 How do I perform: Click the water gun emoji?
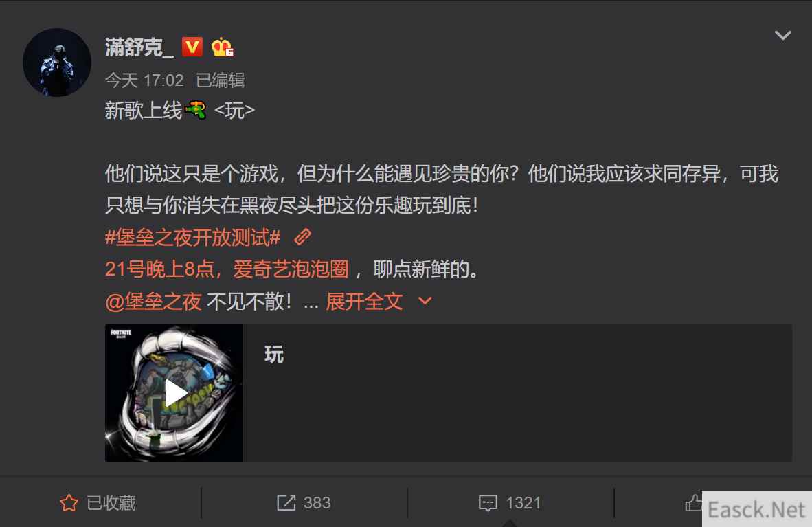[x=196, y=110]
